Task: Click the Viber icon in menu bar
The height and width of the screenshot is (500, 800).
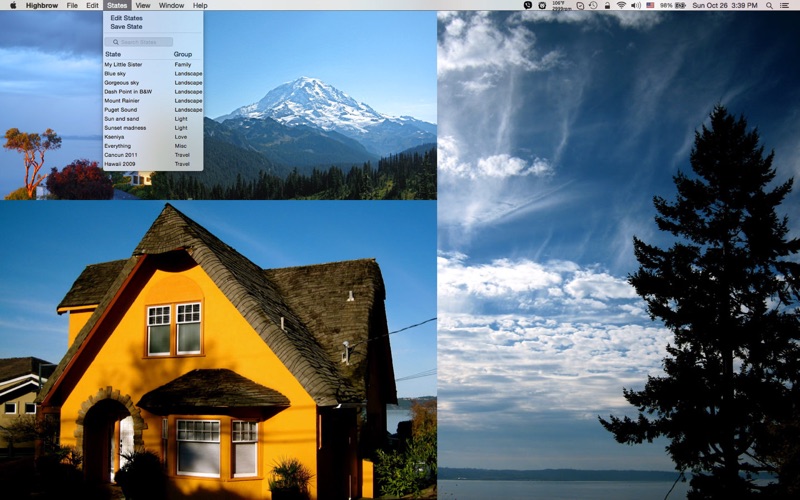Action: 528,5
